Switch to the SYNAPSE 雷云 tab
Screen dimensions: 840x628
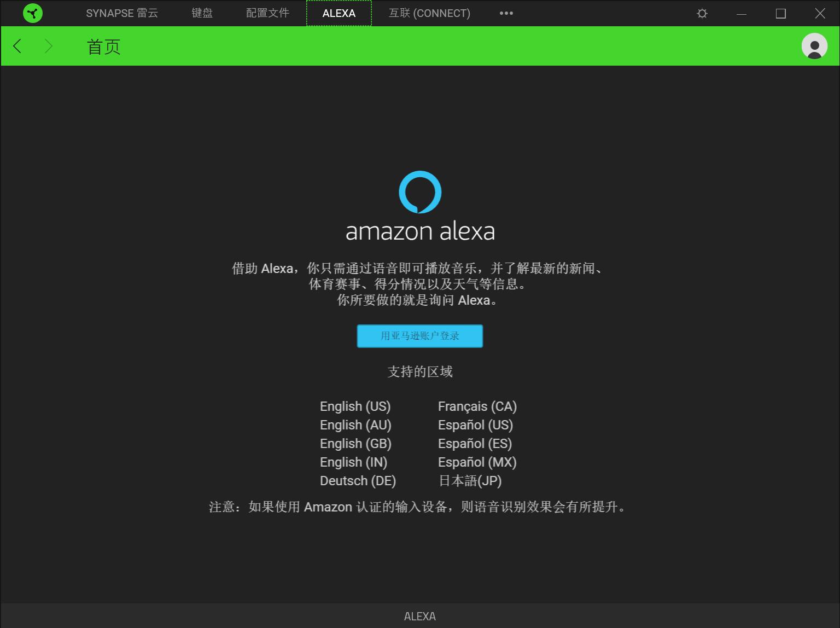click(122, 13)
